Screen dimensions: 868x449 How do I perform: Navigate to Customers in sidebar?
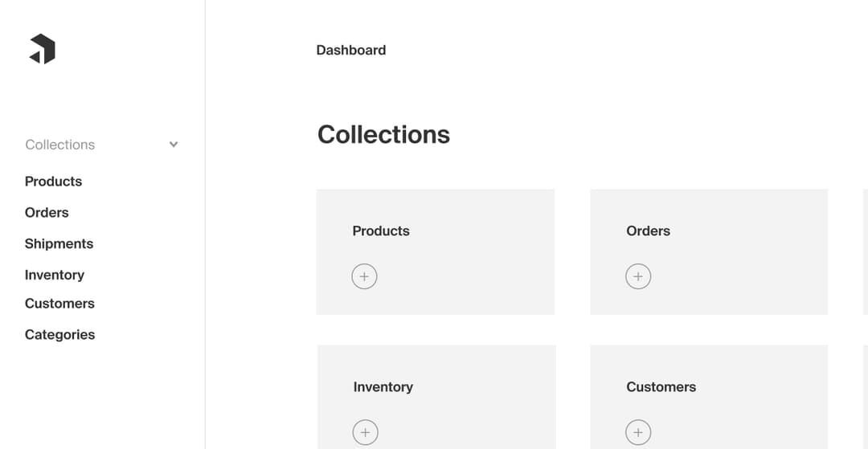click(59, 304)
